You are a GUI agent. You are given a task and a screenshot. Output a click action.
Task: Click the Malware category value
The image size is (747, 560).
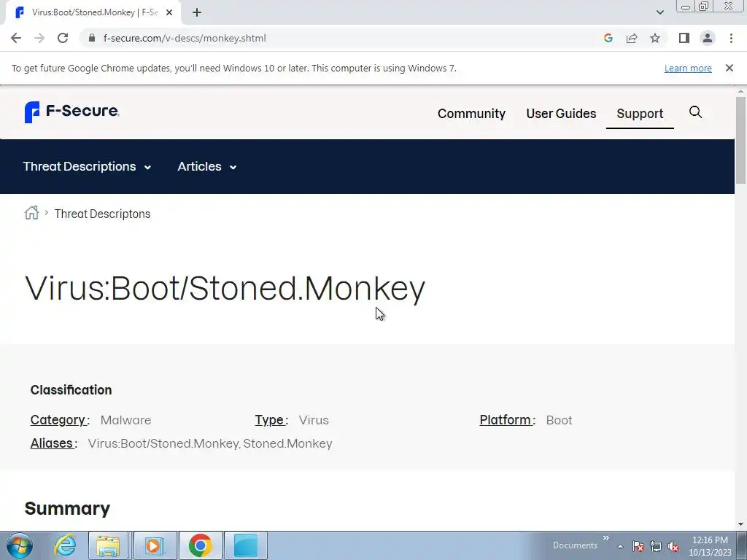[x=125, y=420]
